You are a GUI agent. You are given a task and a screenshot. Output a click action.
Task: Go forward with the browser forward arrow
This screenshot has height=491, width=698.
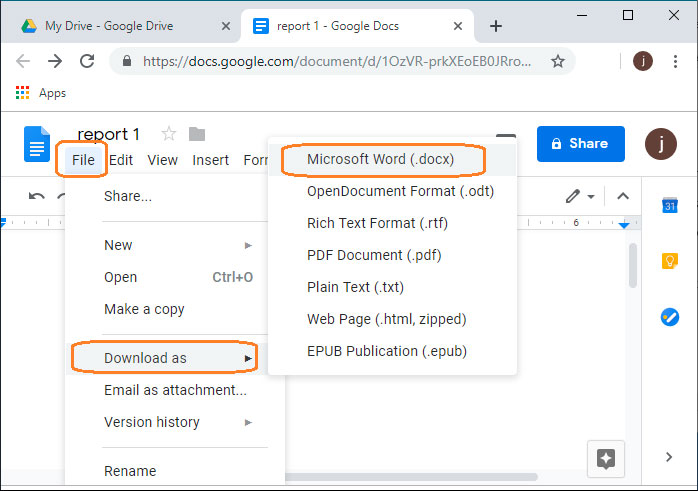click(55, 61)
